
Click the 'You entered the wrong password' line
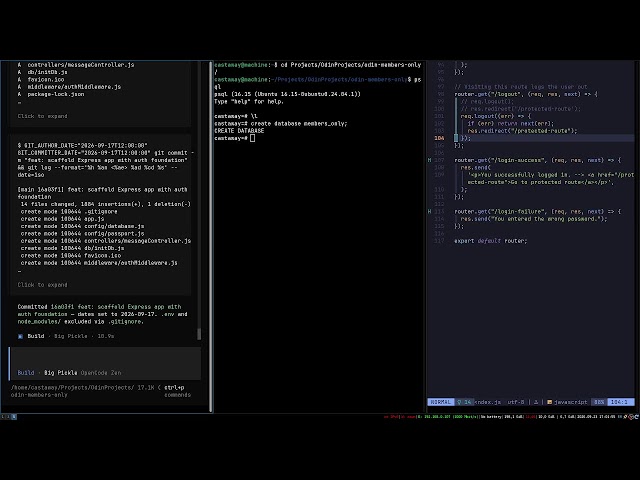[534, 219]
